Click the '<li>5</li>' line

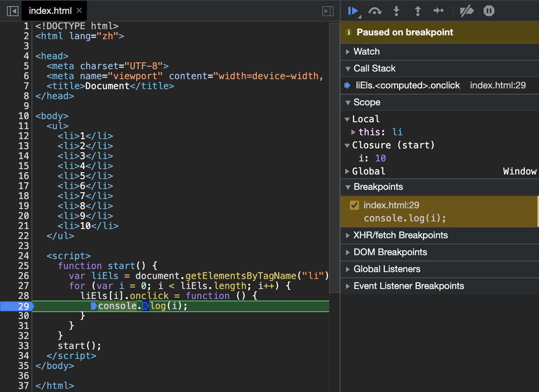click(85, 176)
